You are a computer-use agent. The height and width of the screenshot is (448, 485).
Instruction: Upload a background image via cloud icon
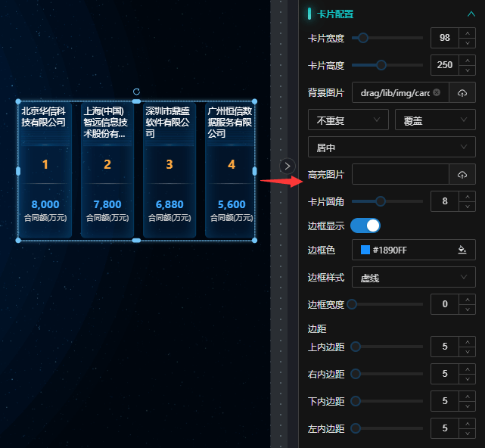click(462, 93)
